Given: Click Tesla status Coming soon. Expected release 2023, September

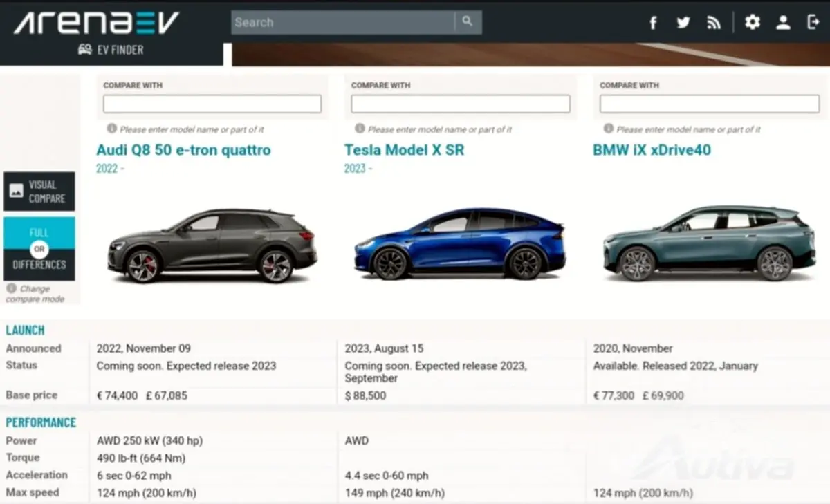Looking at the screenshot, I should click(x=436, y=372).
